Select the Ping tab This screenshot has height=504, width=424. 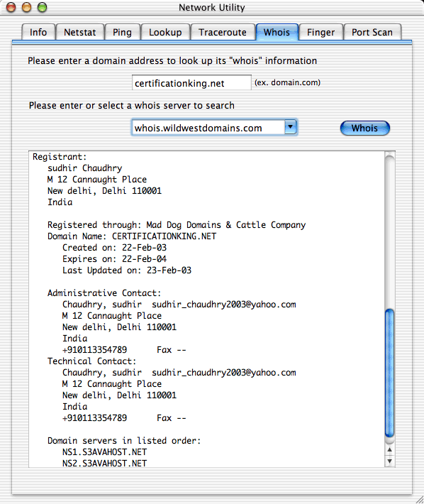(x=122, y=32)
